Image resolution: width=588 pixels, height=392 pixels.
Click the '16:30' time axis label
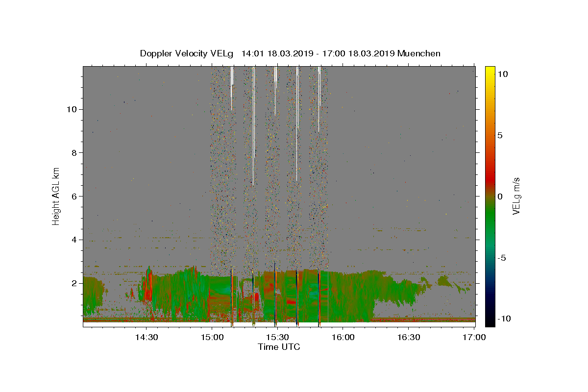[x=409, y=337]
